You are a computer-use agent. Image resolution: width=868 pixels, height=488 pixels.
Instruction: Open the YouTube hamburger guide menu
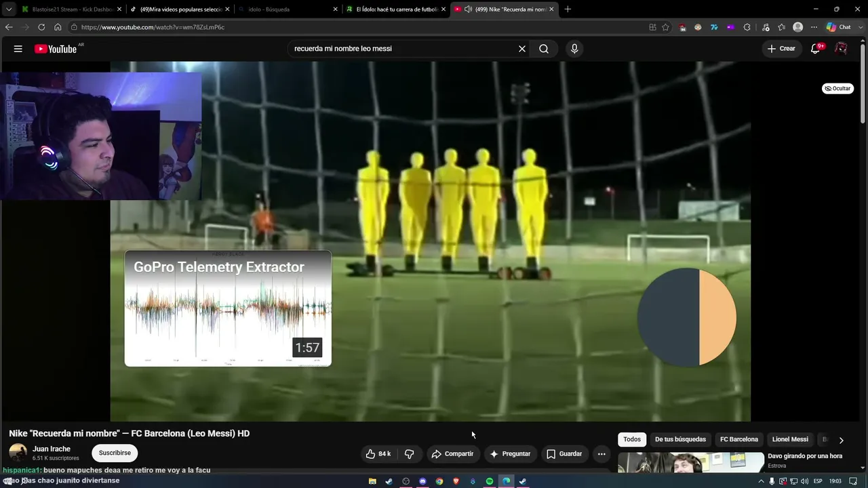coord(18,49)
